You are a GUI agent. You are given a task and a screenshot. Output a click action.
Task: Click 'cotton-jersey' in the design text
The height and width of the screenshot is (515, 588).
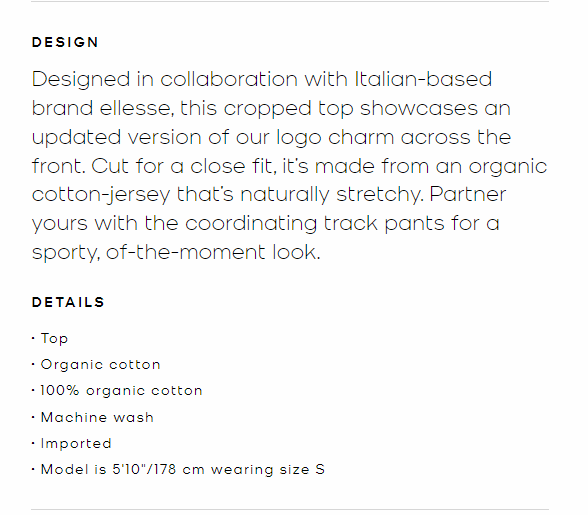tap(101, 195)
